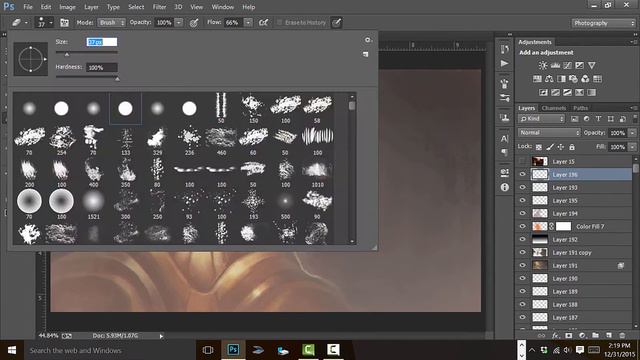The width and height of the screenshot is (640, 360).
Task: Open brush preset picker arrow
Action: click(x=51, y=23)
